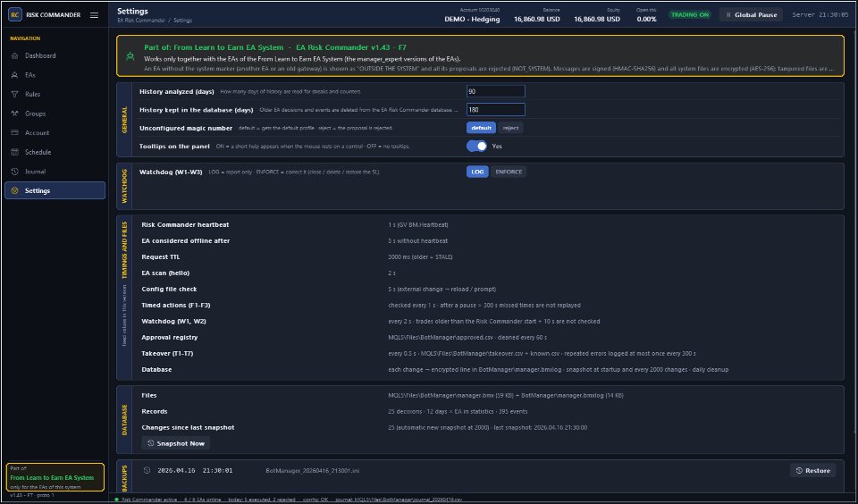The image size is (858, 504).
Task: Set Watchdog mode to ENFORCE
Action: (x=509, y=172)
